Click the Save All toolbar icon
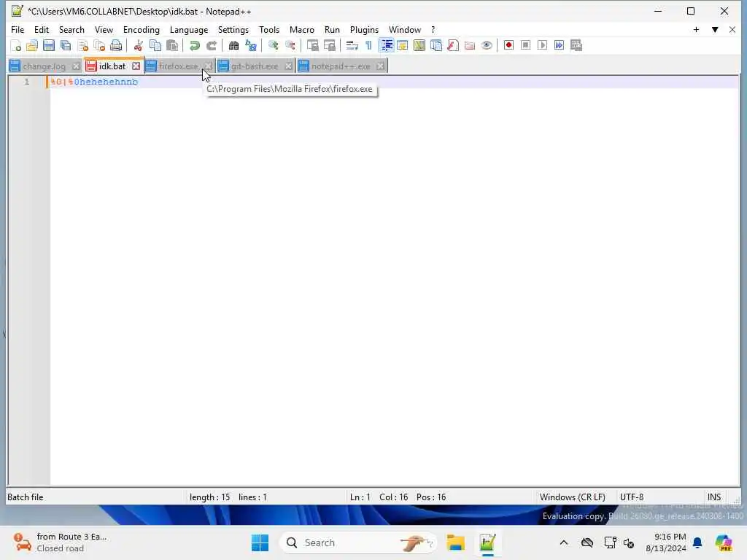The height and width of the screenshot is (560, 747). coord(66,45)
